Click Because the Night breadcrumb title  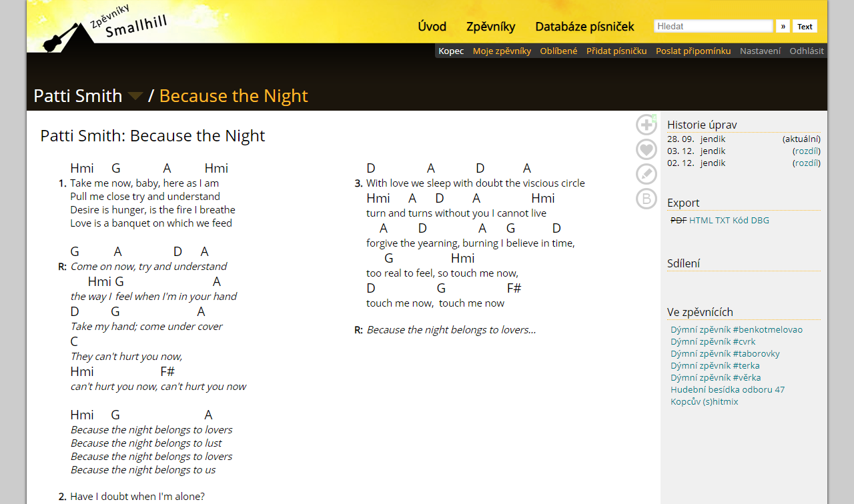click(234, 96)
